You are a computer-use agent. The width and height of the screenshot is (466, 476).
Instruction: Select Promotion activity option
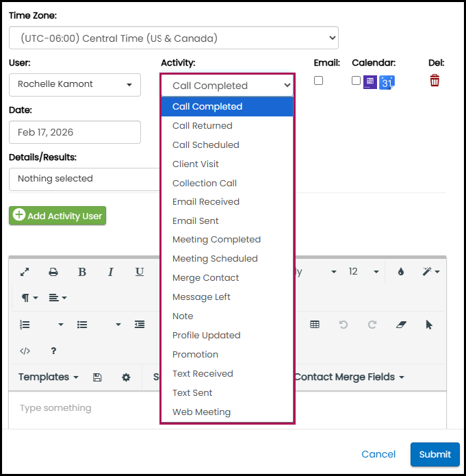tap(227, 354)
